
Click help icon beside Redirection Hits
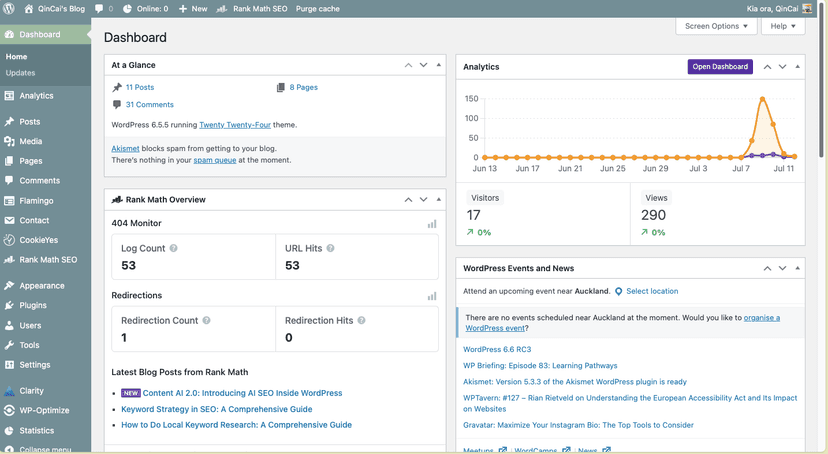pos(362,321)
